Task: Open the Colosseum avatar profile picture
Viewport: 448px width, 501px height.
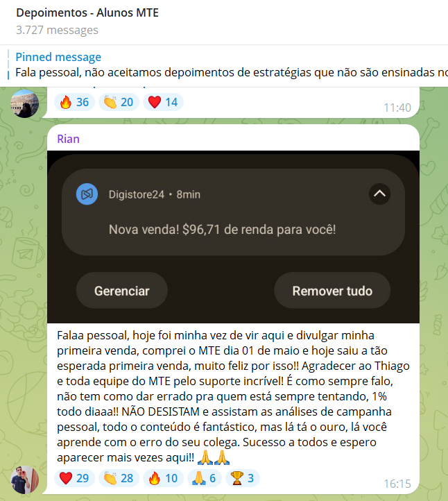Action: pyautogui.click(x=24, y=104)
